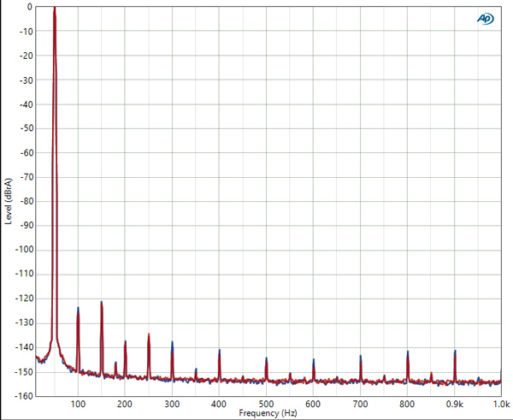
Task: Click the -160 label on the level axis
Action: [x=24, y=396]
